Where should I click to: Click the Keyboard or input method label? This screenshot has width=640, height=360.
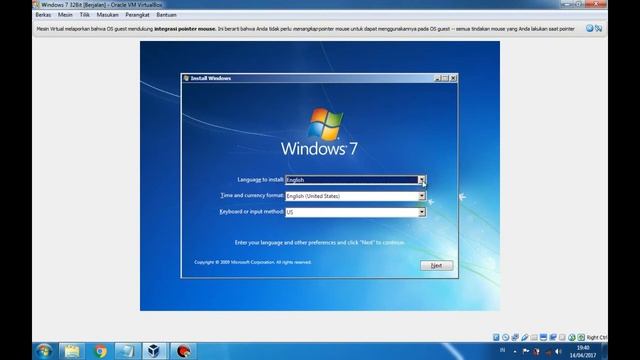pyautogui.click(x=251, y=212)
